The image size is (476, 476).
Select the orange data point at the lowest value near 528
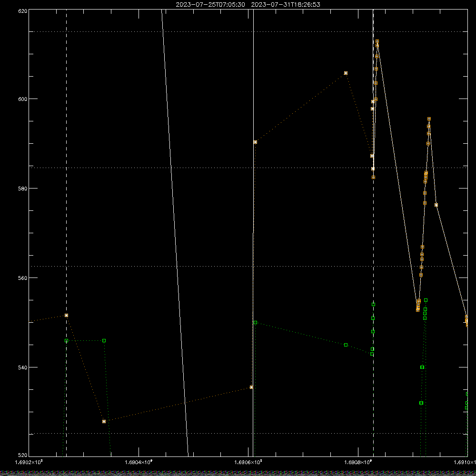(104, 421)
